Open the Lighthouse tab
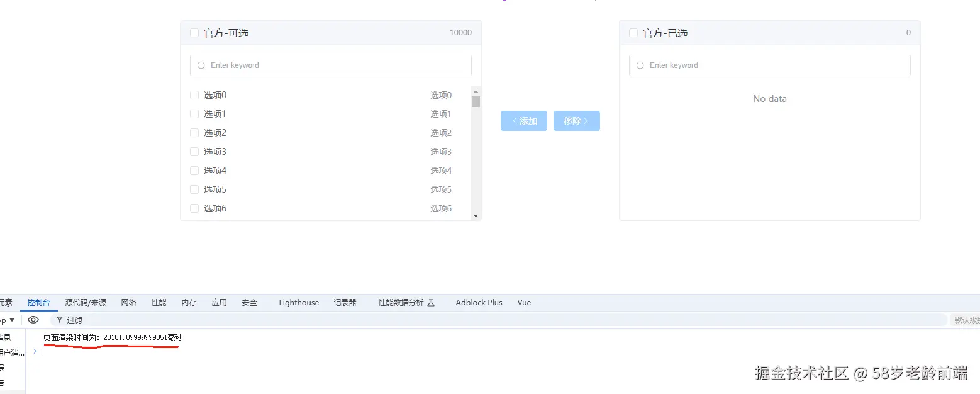The width and height of the screenshot is (980, 394). tap(299, 303)
